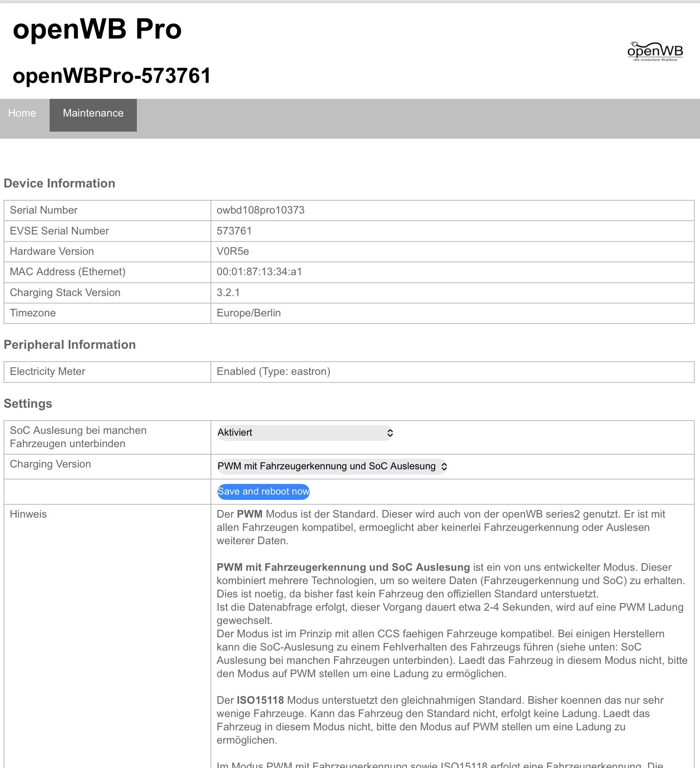The image size is (700, 768).
Task: Expand the Charging Version dropdown
Action: click(332, 466)
